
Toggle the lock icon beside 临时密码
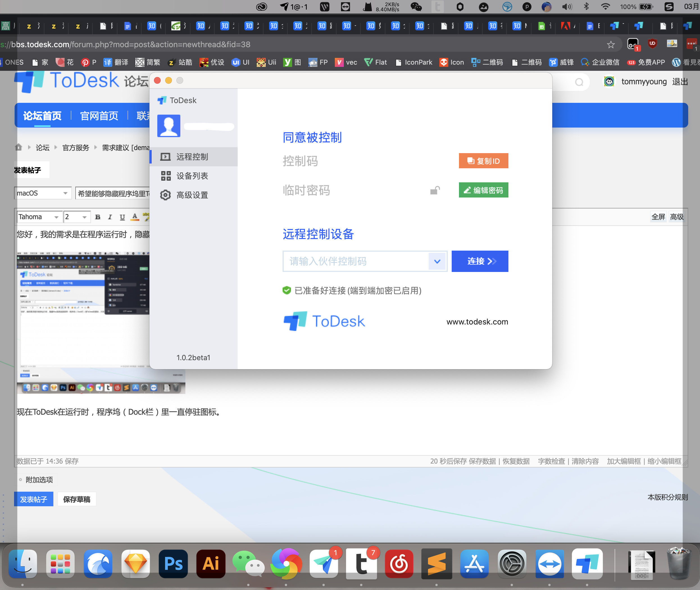click(435, 190)
